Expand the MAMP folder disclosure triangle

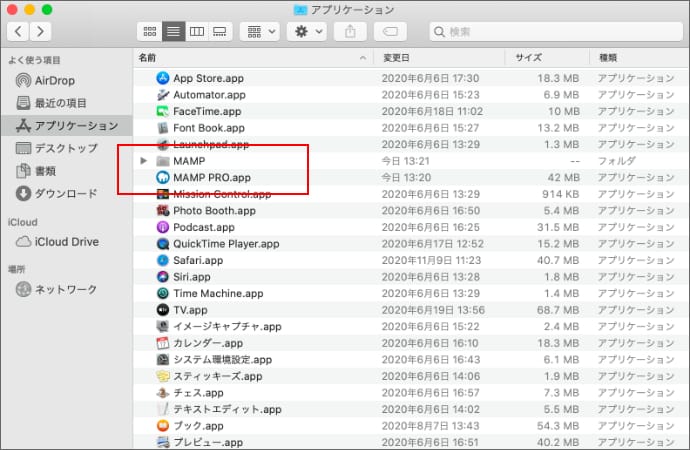pos(144,160)
